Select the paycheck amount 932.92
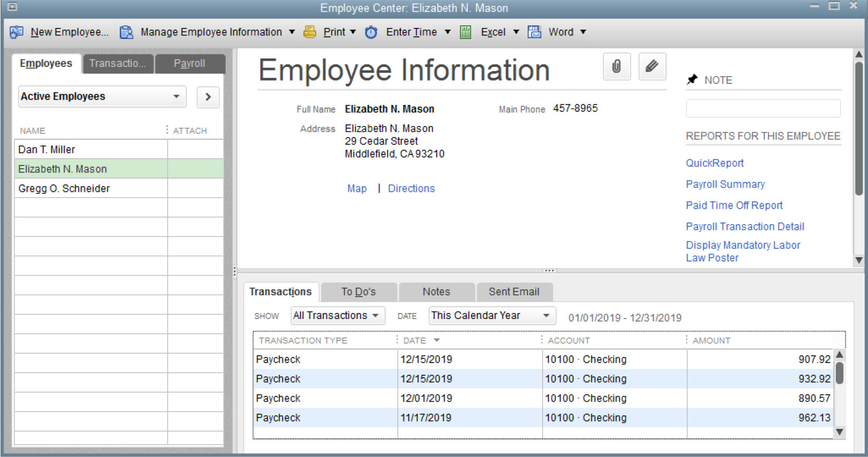Viewport: 868px width, 457px height. (814, 379)
